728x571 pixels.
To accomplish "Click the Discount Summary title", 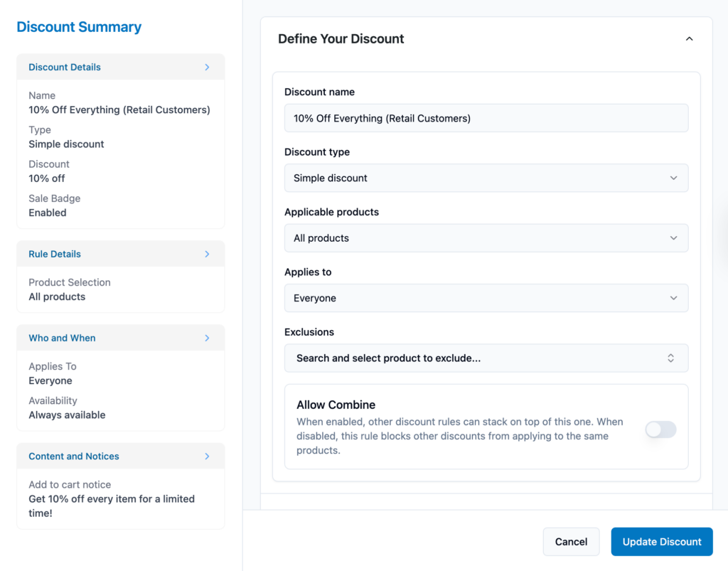I will coord(79,27).
